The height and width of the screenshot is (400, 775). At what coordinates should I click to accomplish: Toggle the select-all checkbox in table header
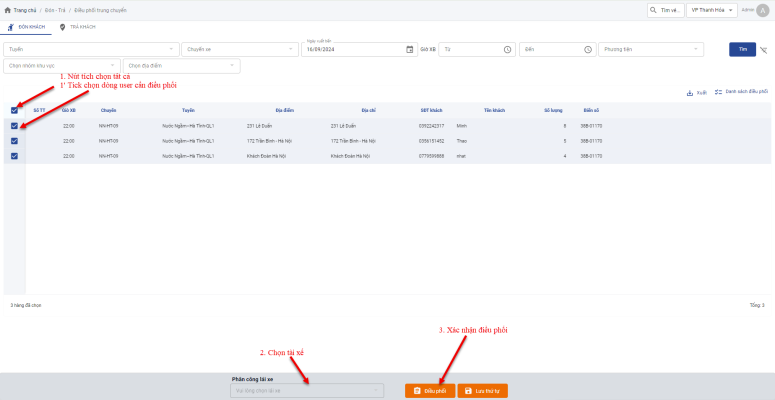(14, 110)
